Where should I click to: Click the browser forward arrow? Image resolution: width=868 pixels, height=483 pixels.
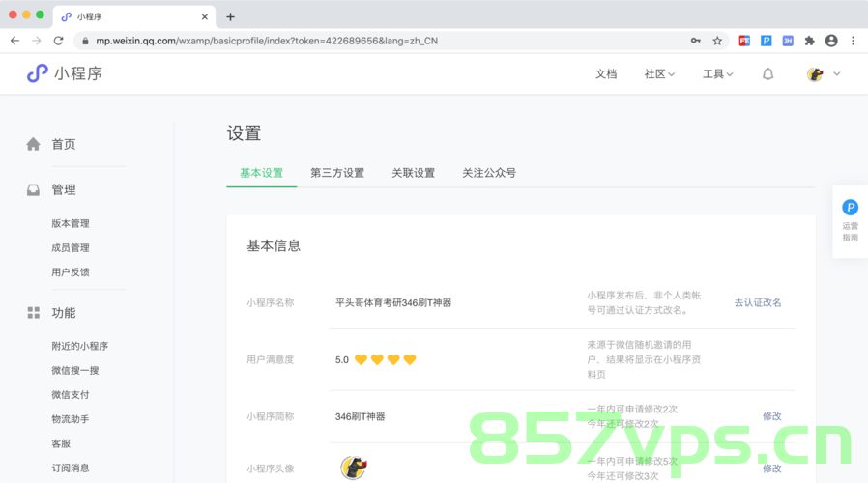pos(37,41)
